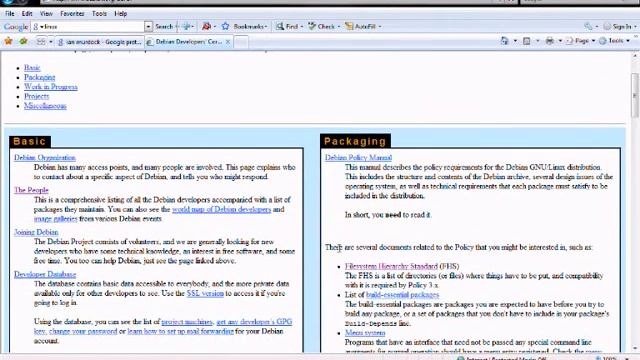Open the Tools command bar menu
This screenshot has width=640, height=360.
(614, 41)
